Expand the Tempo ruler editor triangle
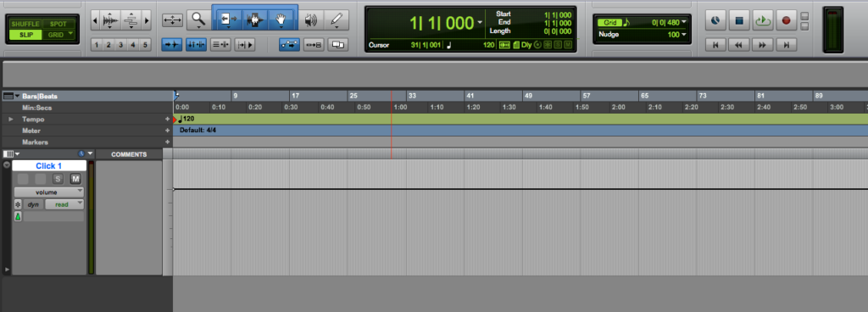This screenshot has width=868, height=312. tap(10, 119)
